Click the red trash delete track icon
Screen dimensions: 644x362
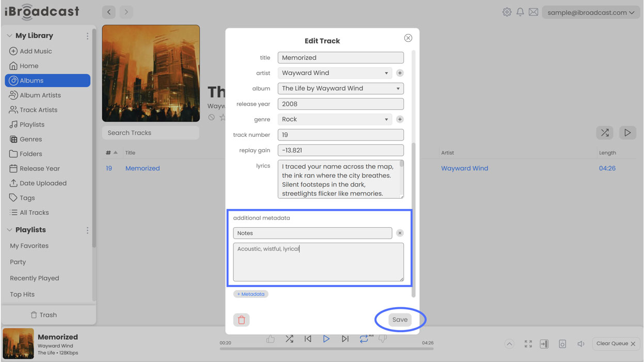pos(241,320)
